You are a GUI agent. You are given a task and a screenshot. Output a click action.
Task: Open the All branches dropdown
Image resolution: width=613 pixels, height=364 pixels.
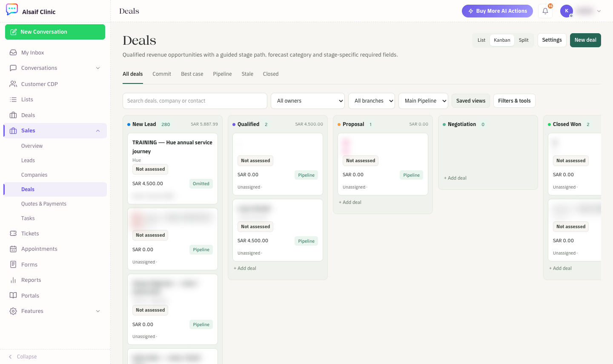(x=372, y=101)
